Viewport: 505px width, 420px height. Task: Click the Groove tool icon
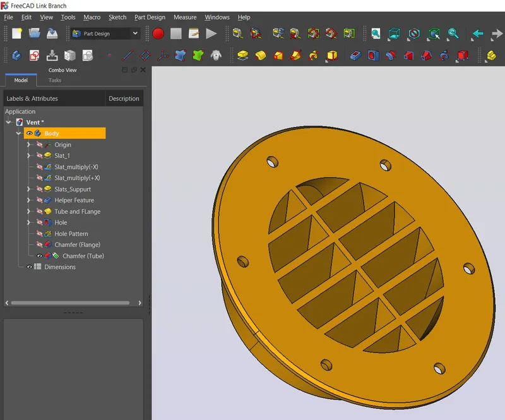pyautogui.click(x=391, y=56)
